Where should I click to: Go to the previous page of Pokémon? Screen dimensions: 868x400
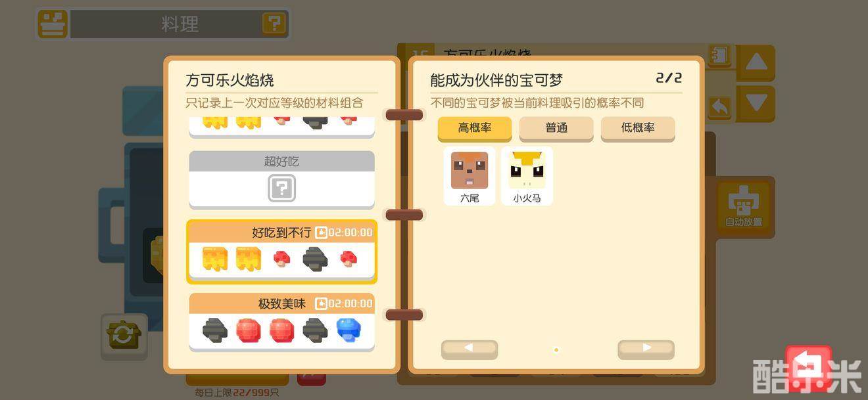tap(470, 349)
